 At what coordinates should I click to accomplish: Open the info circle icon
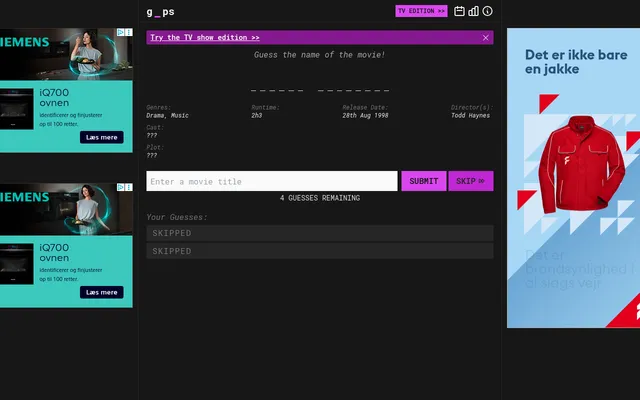487,11
